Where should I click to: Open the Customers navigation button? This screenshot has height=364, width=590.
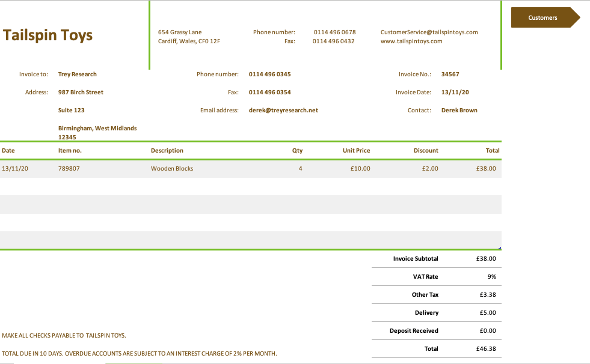tap(545, 17)
